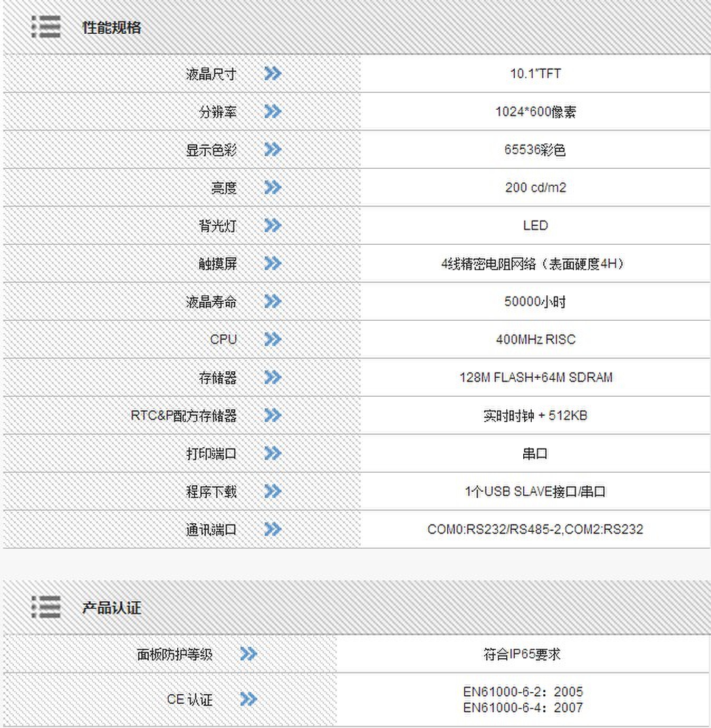Click the CPU label
Image resolution: width=711 pixels, height=728 pixels.
(x=224, y=339)
